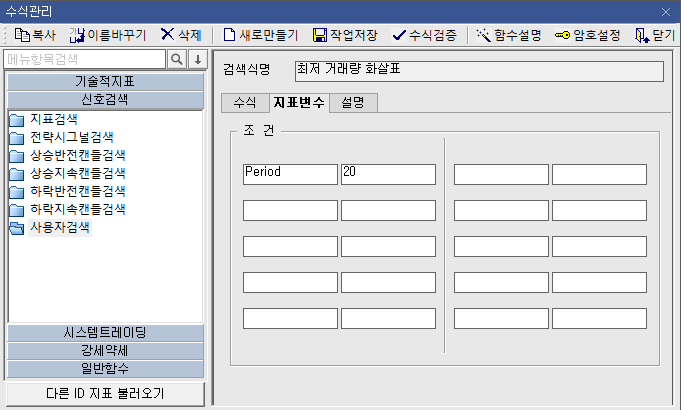
Task: Expand the 일반함수 category bar
Action: tap(105, 369)
